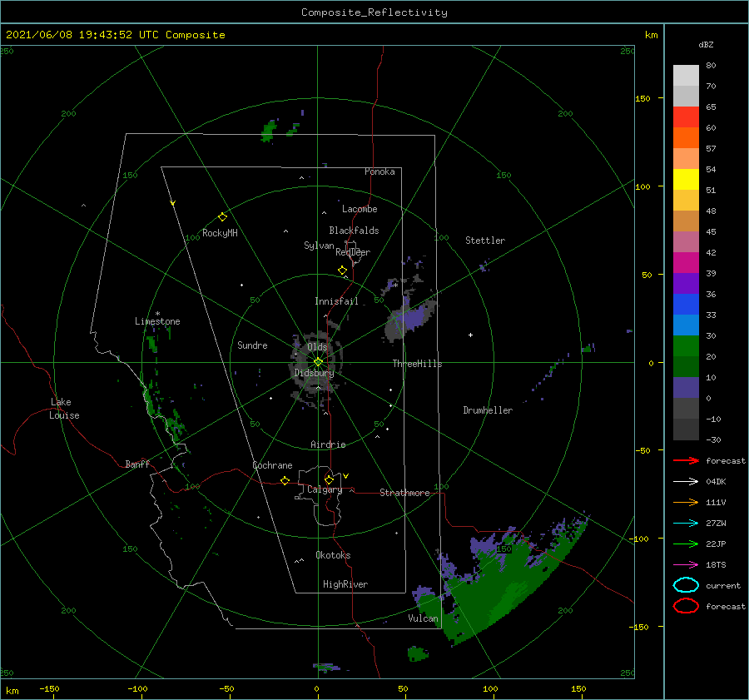Click the white 04DK arrow legend icon
The height and width of the screenshot is (700, 749).
(x=686, y=482)
